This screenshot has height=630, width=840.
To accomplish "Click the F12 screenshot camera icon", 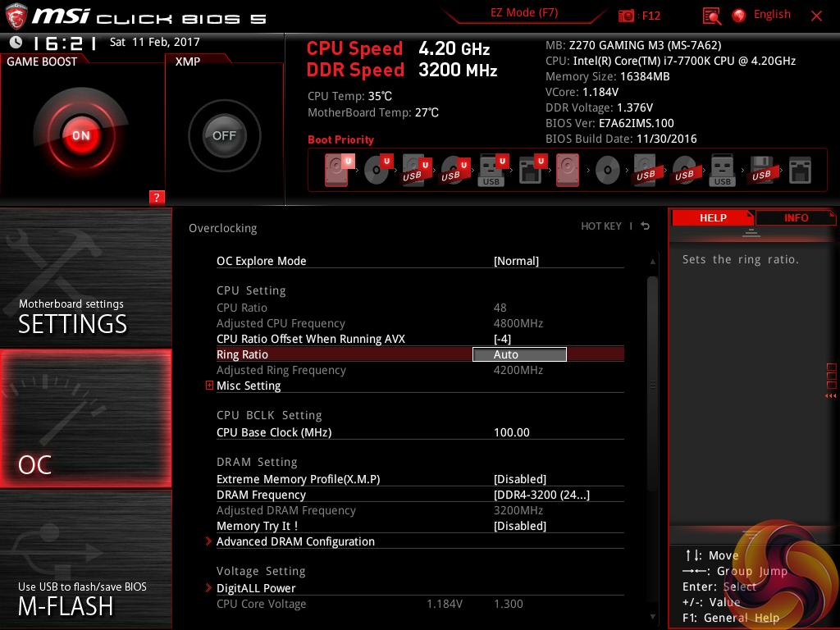I will pos(626,16).
